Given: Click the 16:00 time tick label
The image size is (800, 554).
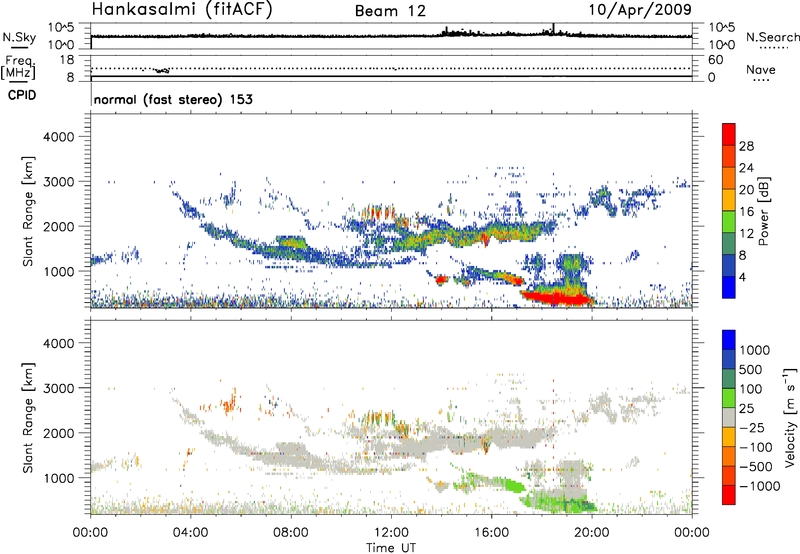Looking at the screenshot, I should (x=491, y=533).
